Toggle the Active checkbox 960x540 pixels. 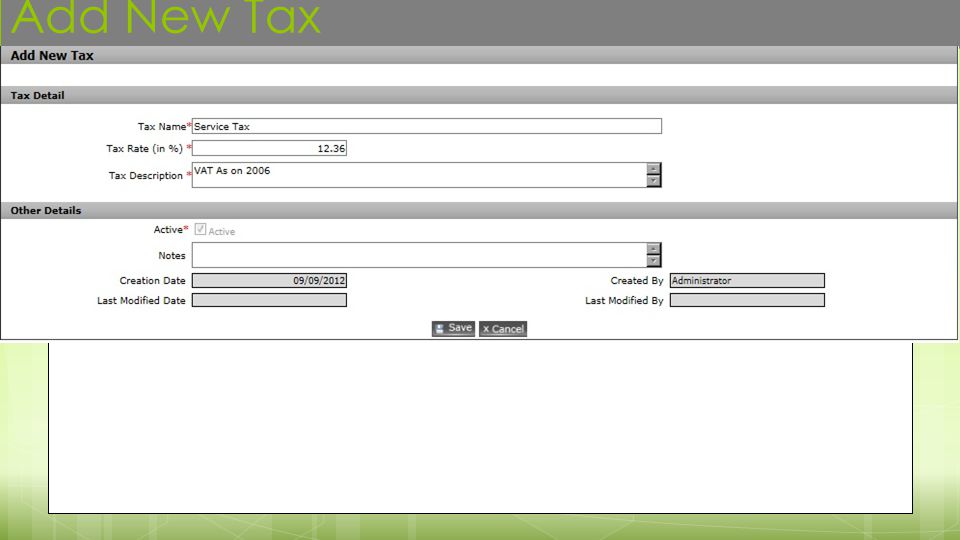(200, 229)
